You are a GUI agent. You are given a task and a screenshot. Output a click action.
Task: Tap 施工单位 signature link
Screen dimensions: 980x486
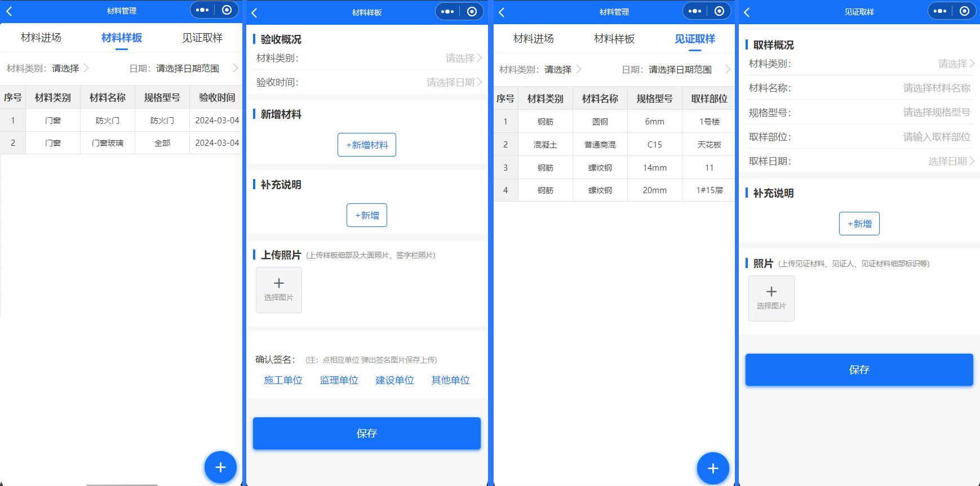(x=283, y=380)
